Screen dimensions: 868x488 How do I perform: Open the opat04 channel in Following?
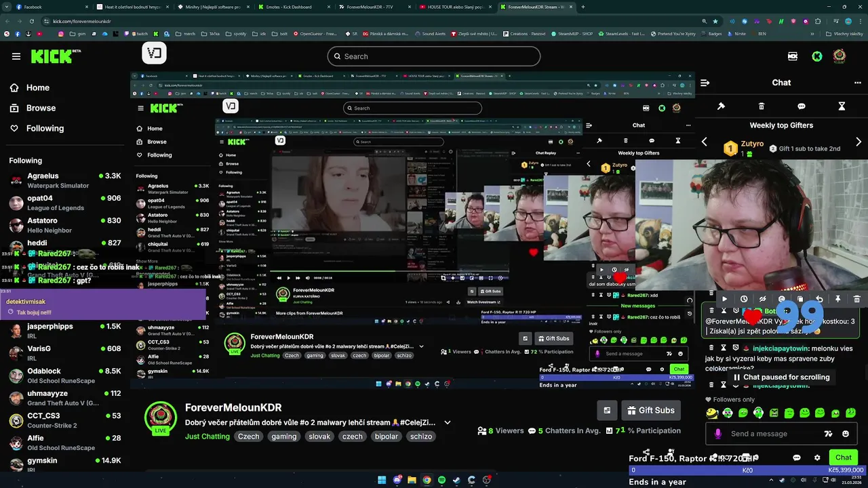(64, 203)
